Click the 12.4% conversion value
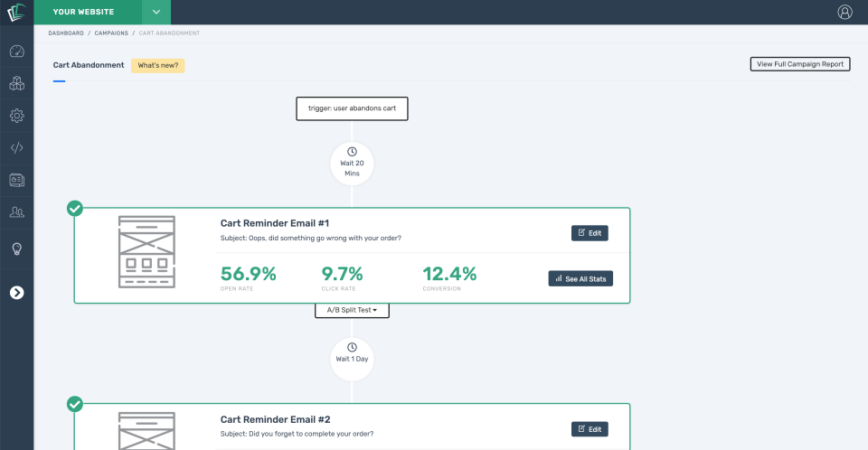 (449, 274)
